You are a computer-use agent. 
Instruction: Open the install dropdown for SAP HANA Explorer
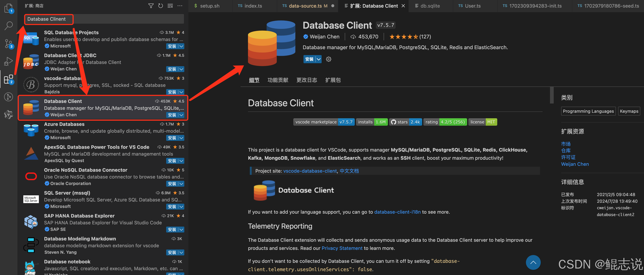(182, 230)
